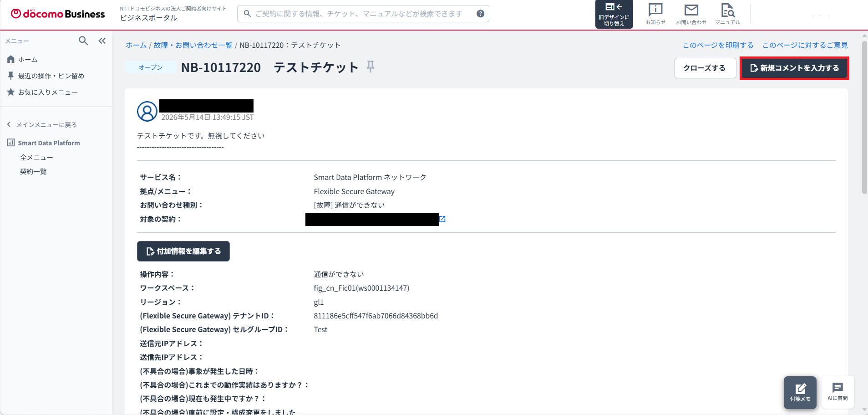
Task: Click the vertical page scrollbar thumb
Action: tap(864, 118)
